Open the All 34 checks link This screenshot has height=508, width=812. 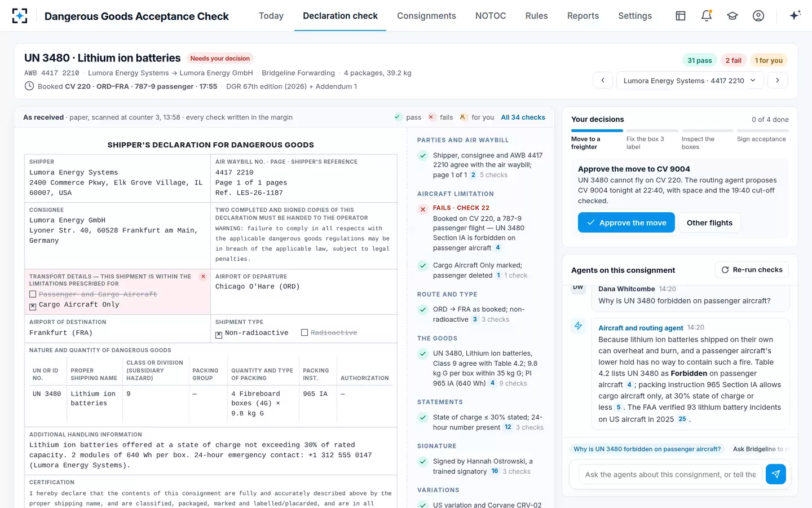(x=523, y=117)
